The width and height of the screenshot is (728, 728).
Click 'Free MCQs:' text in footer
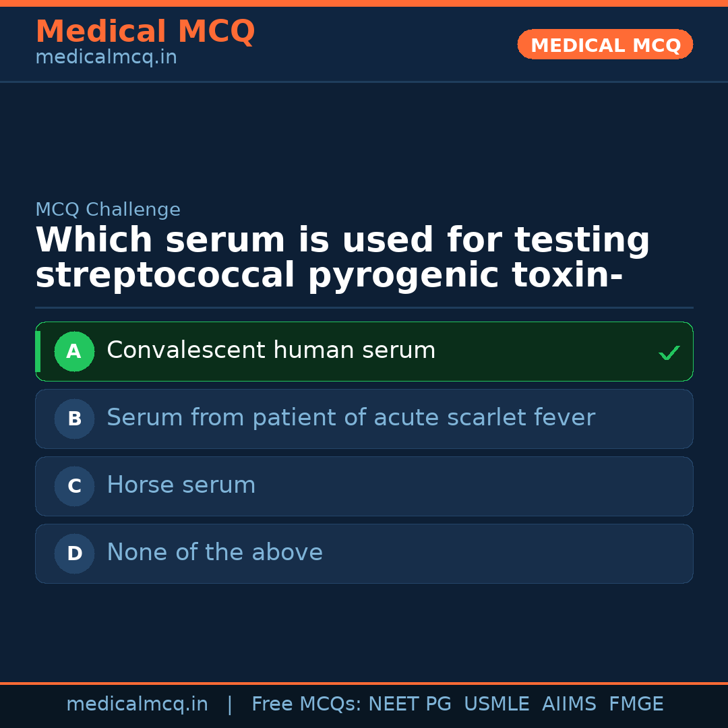click(x=307, y=704)
